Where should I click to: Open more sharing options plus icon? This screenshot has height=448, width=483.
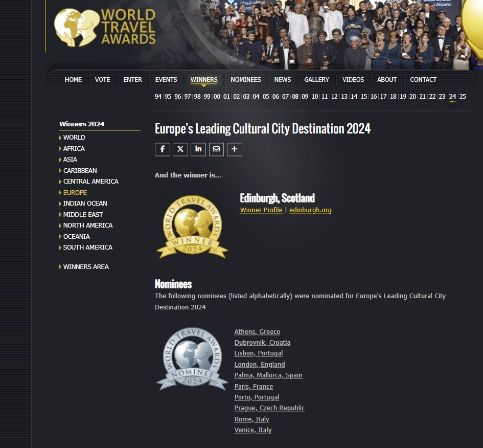pos(235,149)
